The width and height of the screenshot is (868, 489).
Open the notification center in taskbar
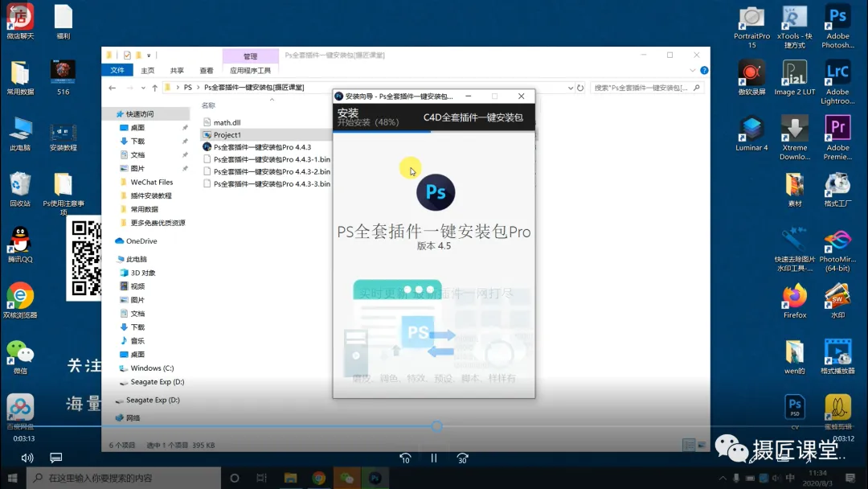tap(850, 478)
